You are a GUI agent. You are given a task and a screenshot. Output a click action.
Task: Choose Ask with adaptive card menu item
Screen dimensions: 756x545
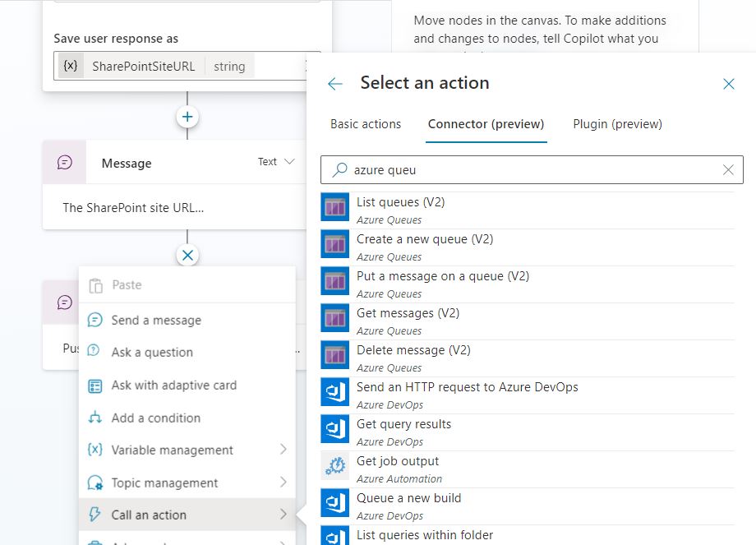[x=187, y=385]
